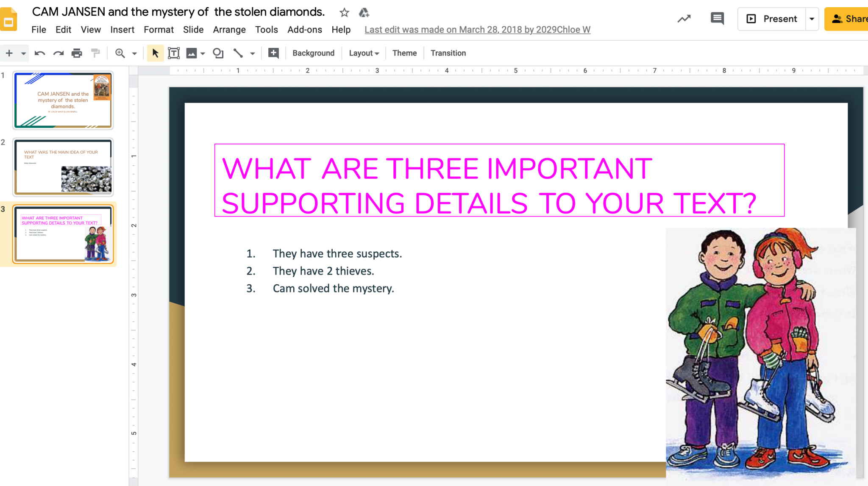The image size is (868, 486).
Task: Select the text box tool
Action: tap(174, 53)
